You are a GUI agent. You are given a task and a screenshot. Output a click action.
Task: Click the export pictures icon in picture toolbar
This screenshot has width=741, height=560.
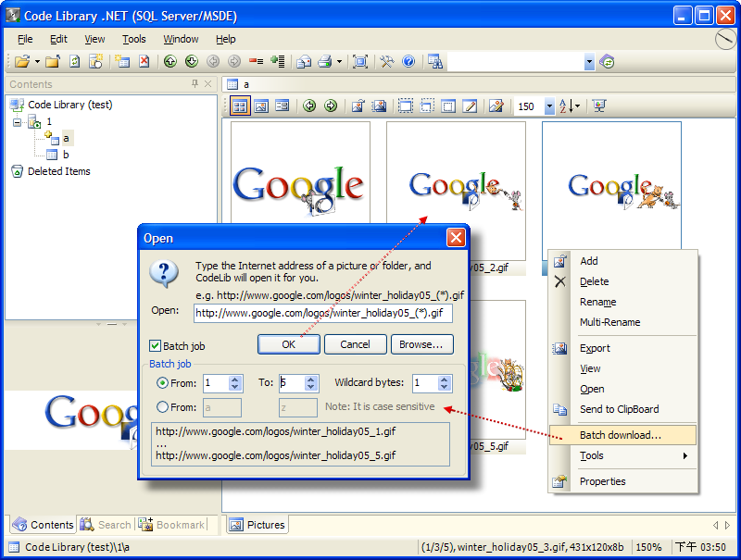tap(379, 106)
